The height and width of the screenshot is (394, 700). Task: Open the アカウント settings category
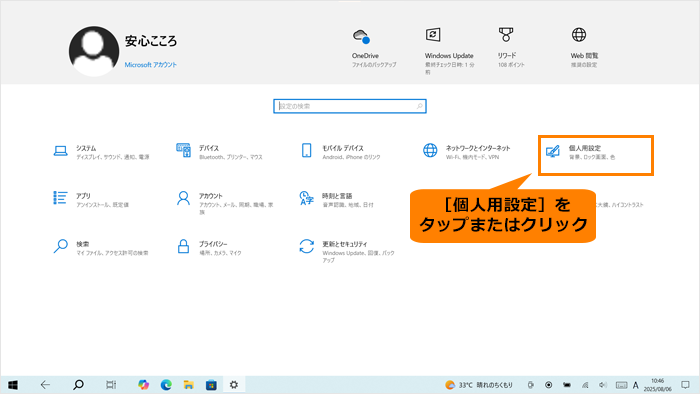tap(225, 203)
